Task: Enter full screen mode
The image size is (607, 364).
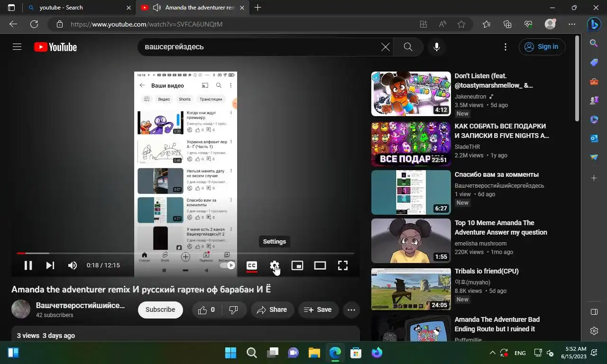Action: pyautogui.click(x=343, y=265)
